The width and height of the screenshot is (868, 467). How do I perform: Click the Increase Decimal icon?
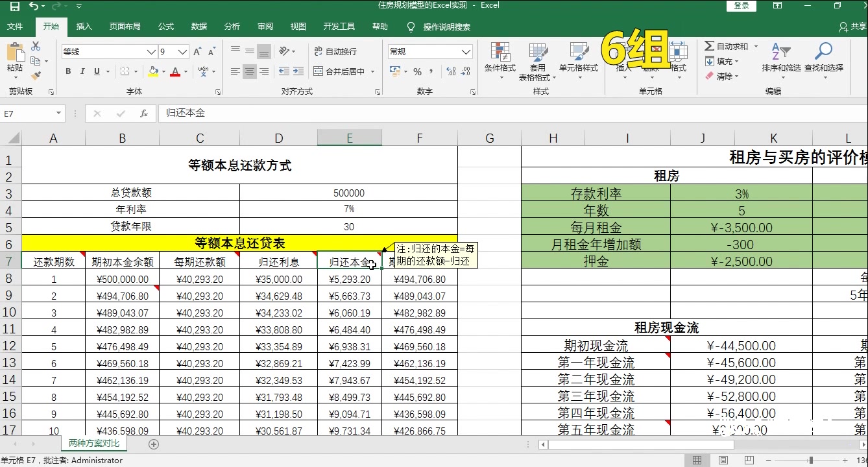point(450,71)
